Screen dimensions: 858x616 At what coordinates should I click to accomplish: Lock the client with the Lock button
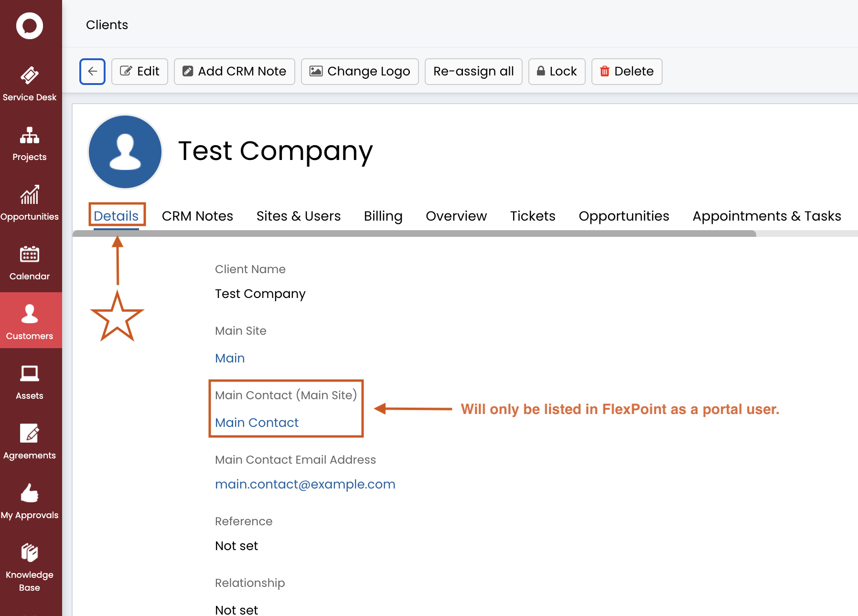(x=557, y=72)
